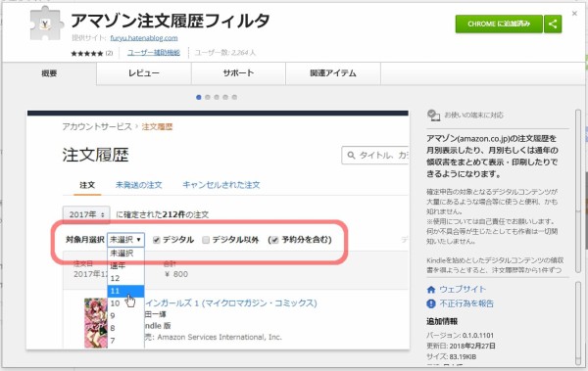The image size is (588, 371).
Task: Select 通年 in month list
Action: coord(125,265)
